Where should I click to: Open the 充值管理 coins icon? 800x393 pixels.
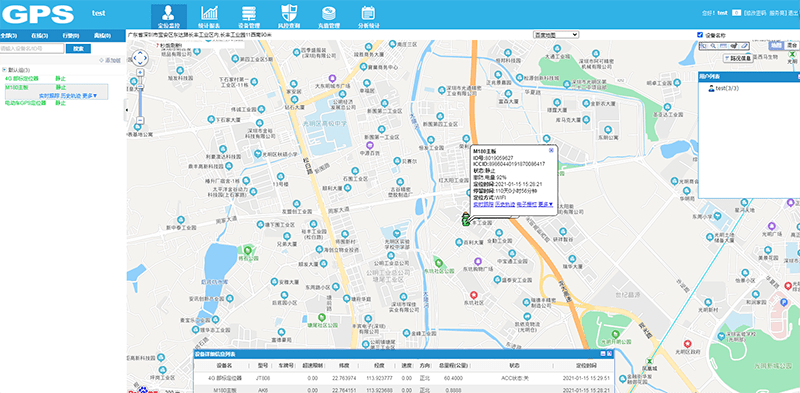pos(329,13)
